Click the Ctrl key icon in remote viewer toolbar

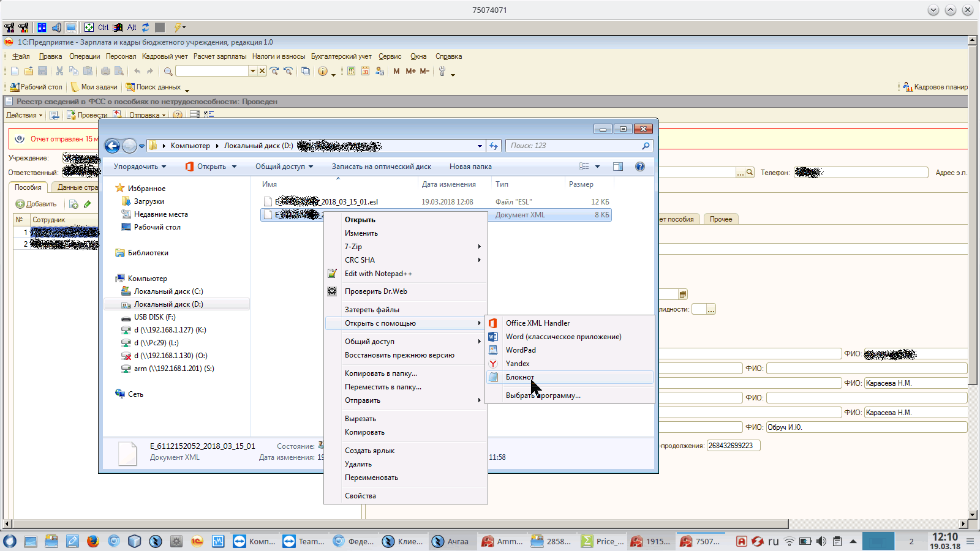pyautogui.click(x=103, y=28)
